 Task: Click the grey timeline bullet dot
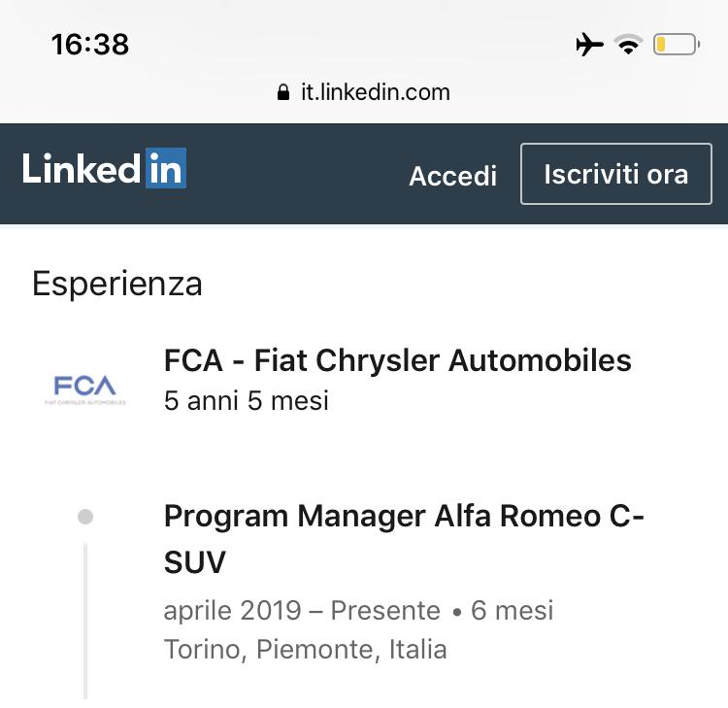tap(85, 517)
